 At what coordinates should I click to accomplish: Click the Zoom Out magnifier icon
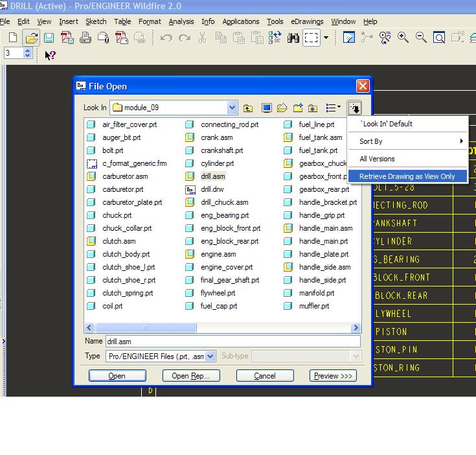pyautogui.click(x=421, y=38)
